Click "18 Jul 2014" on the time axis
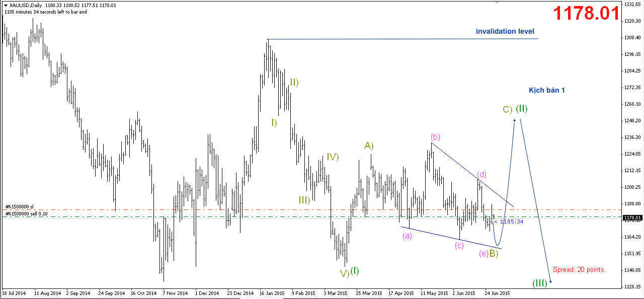The image size is (644, 299). coord(14,293)
